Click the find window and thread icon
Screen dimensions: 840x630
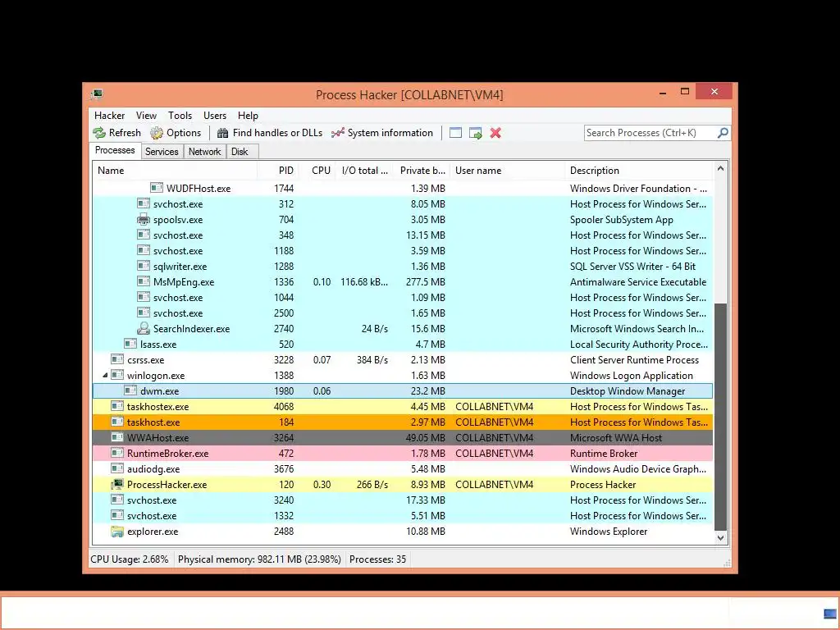pyautogui.click(x=476, y=133)
